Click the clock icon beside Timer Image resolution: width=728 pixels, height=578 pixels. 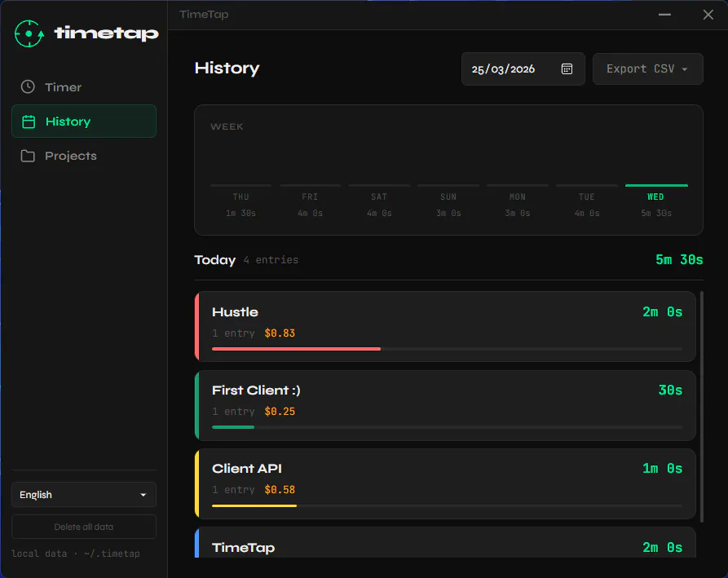28,86
